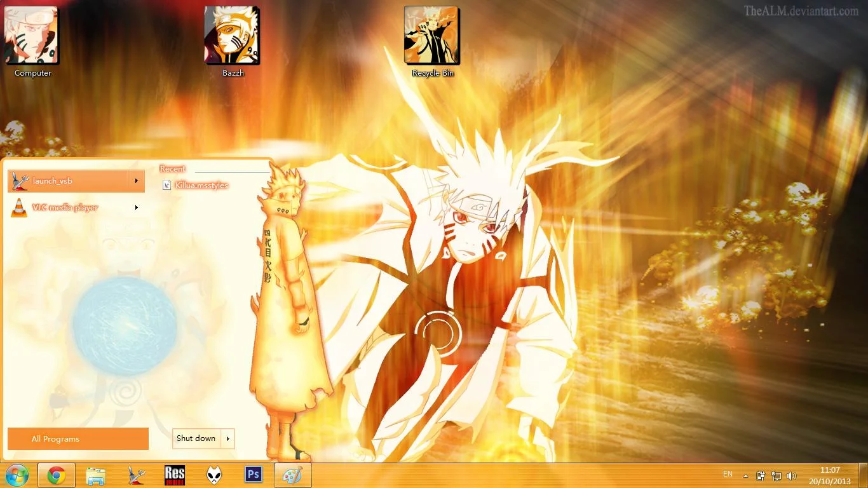Click the VLC cone icon in Start menu

click(19, 208)
